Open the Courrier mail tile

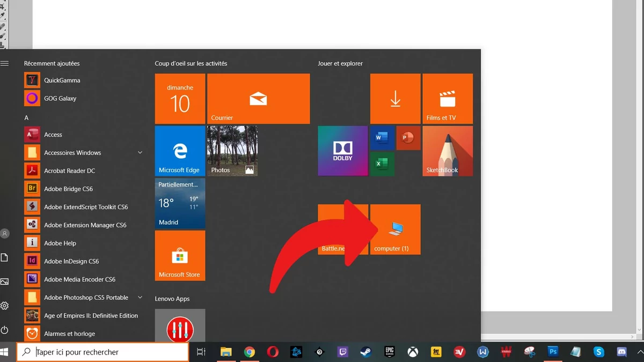coord(258,99)
